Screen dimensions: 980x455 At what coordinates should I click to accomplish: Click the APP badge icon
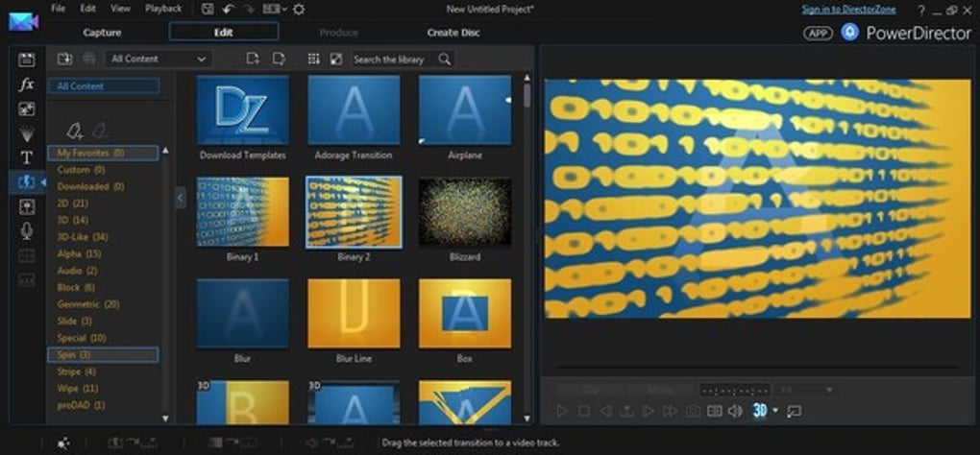tap(818, 34)
